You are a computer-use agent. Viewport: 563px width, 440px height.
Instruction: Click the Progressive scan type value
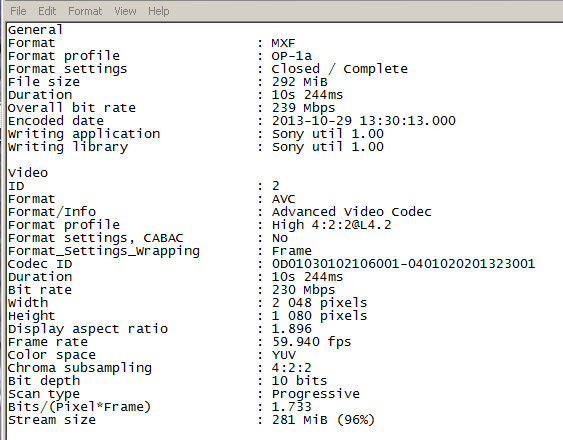pos(316,394)
